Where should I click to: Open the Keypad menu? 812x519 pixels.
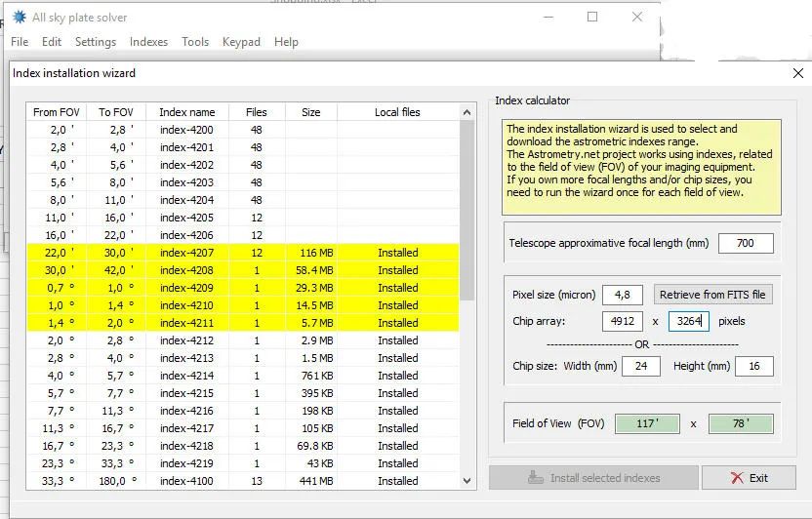(241, 42)
